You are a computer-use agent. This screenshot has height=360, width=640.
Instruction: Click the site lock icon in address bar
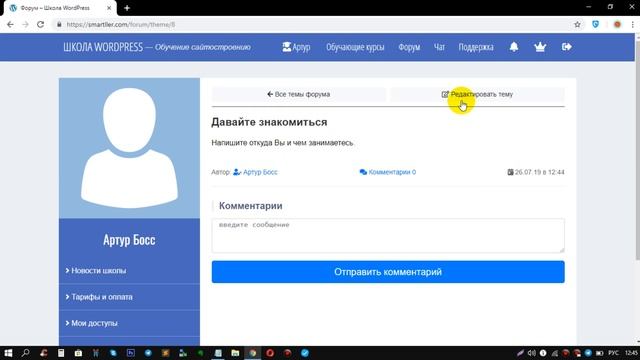tap(59, 24)
